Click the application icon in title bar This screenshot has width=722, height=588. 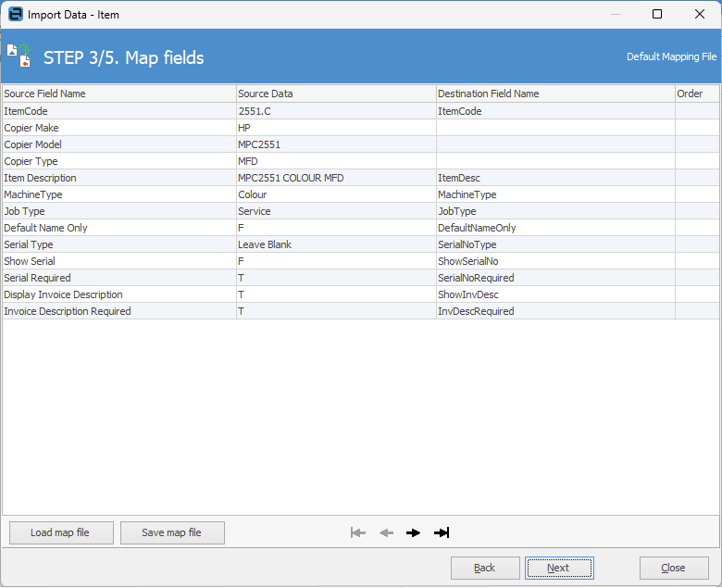pos(15,15)
